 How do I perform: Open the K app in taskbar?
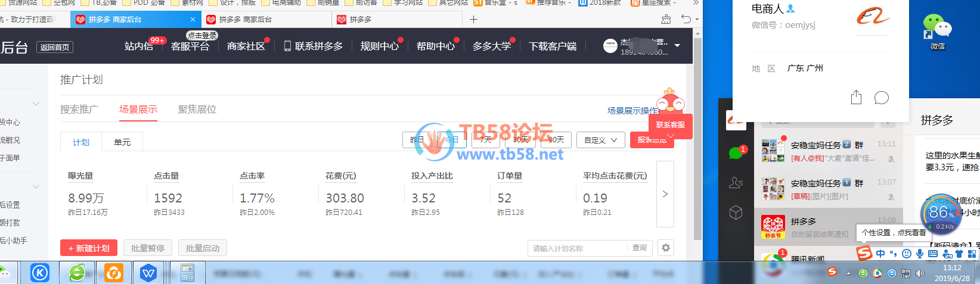click(40, 273)
